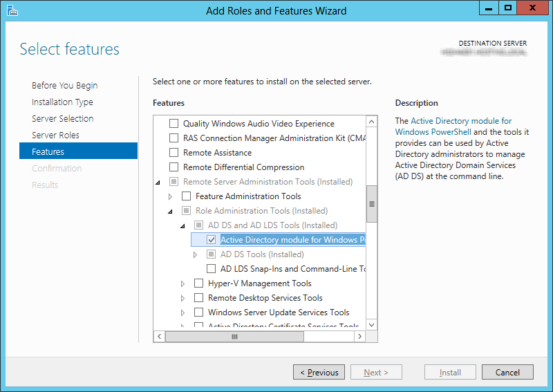
Task: Check Hyper-V Management Tools box
Action: [199, 283]
